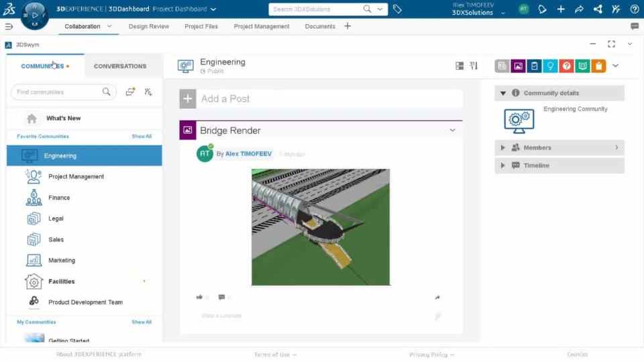Select the Project Management community
The width and height of the screenshot is (644, 362).
point(85,176)
